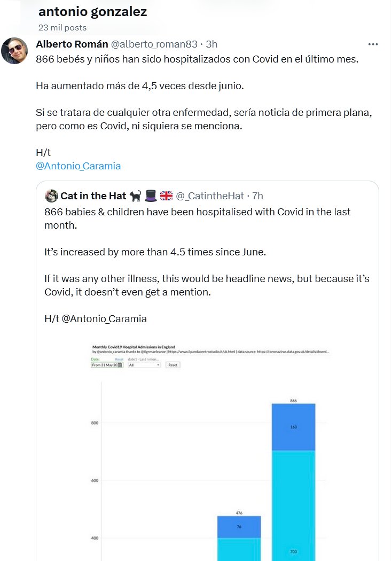Expand the "All" dropdown in the chart
Image resolution: width=392 pixels, height=561 pixels.
144,365
